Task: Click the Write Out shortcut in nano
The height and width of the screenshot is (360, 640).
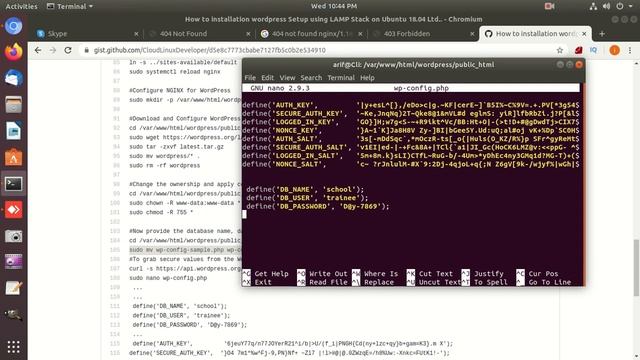Action: (x=322, y=274)
